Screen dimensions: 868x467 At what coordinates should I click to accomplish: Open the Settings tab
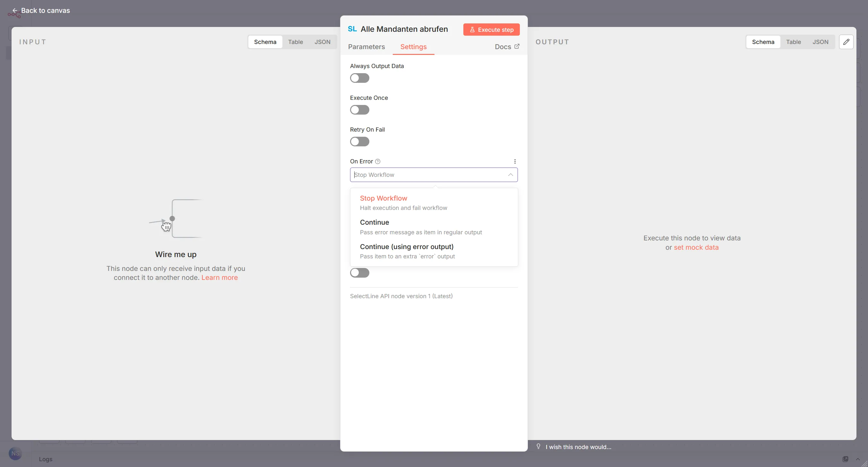[x=413, y=47]
